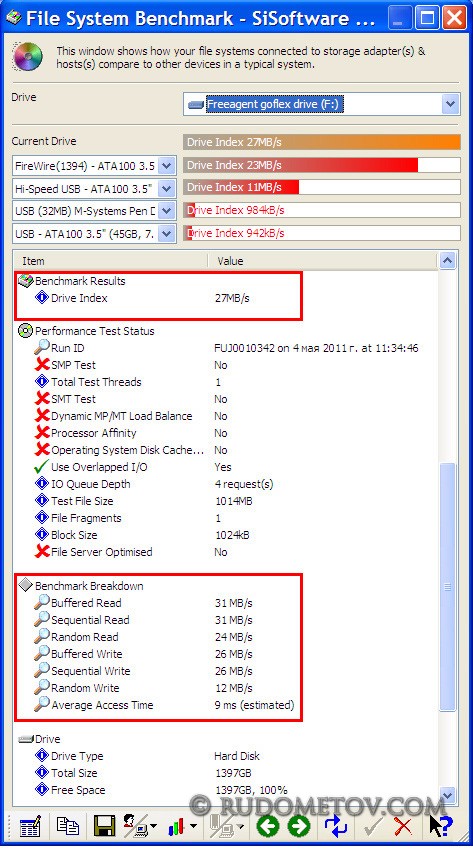Click the 'Hard Disk' drive type value
The image size is (473, 850).
pos(237,756)
